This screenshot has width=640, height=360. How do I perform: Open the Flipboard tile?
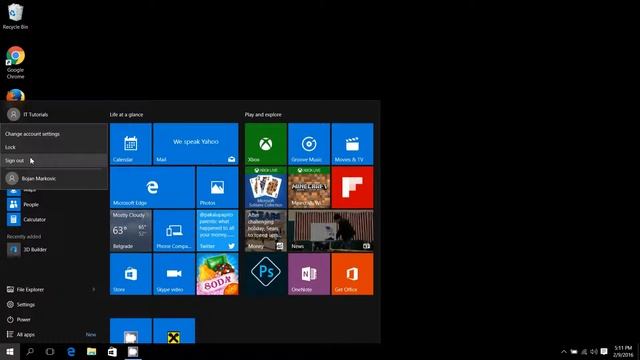[352, 187]
